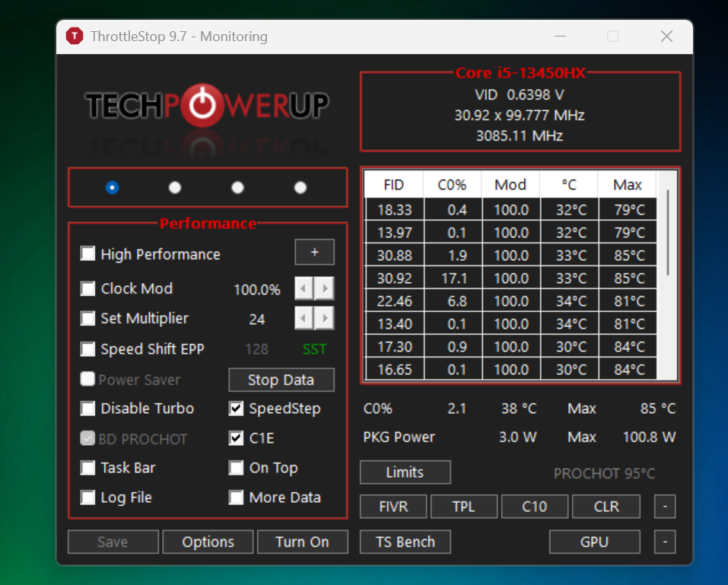Enable the Log File checkbox
Viewport: 728px width, 585px height.
point(87,498)
